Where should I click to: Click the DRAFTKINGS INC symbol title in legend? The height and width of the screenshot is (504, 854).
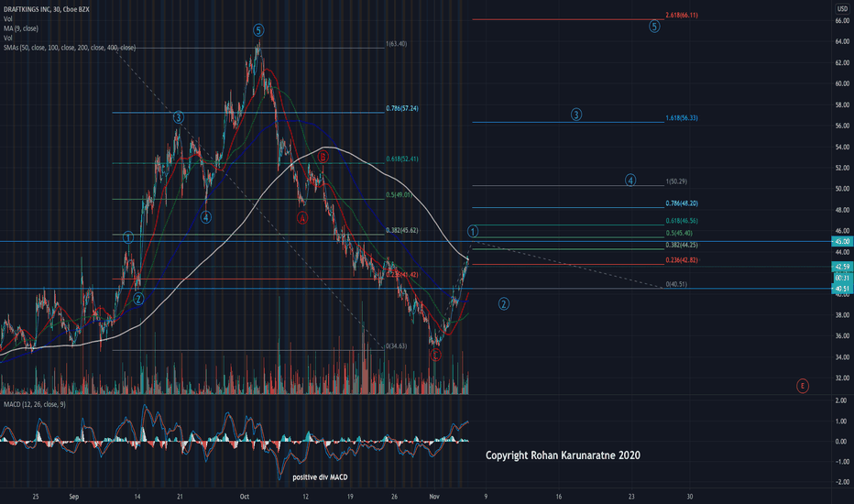(x=47, y=9)
